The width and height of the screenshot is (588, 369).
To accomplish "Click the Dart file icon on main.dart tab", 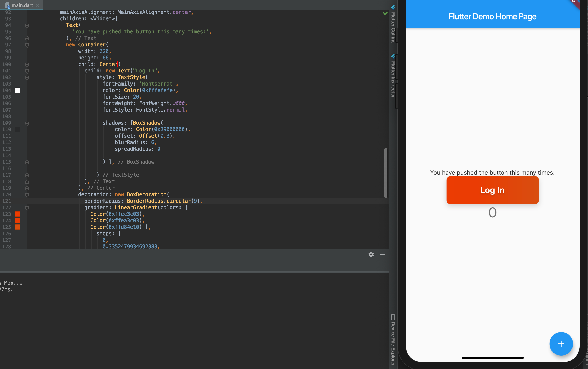I will tap(7, 5).
